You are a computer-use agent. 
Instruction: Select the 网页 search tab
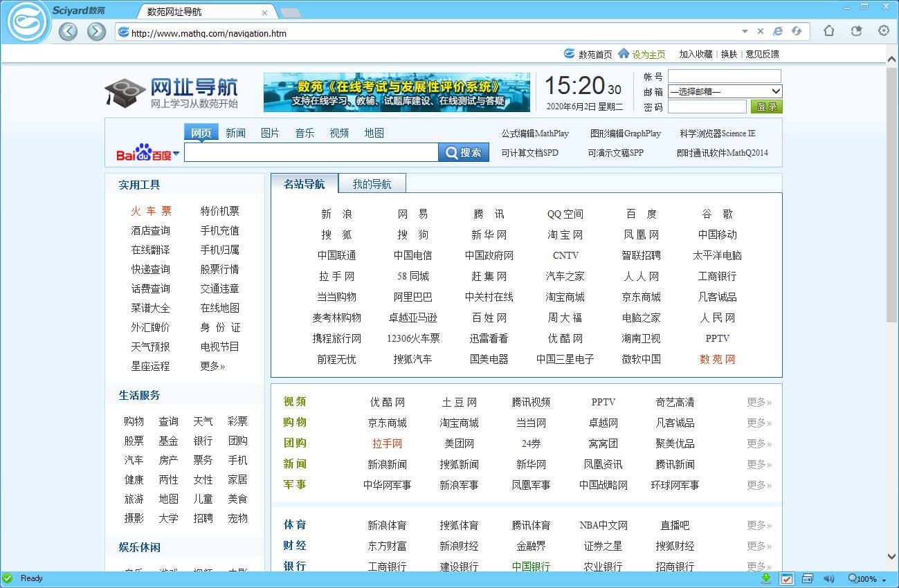[x=201, y=133]
